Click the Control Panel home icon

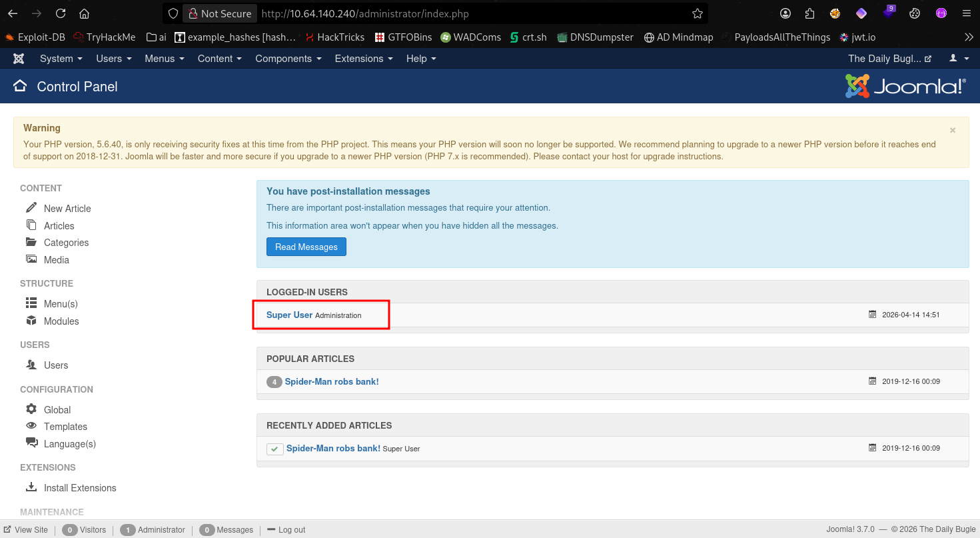20,86
